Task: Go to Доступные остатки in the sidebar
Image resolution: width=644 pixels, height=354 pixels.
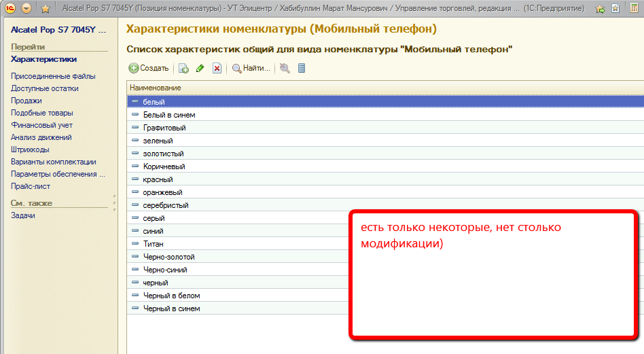Action: pos(45,88)
